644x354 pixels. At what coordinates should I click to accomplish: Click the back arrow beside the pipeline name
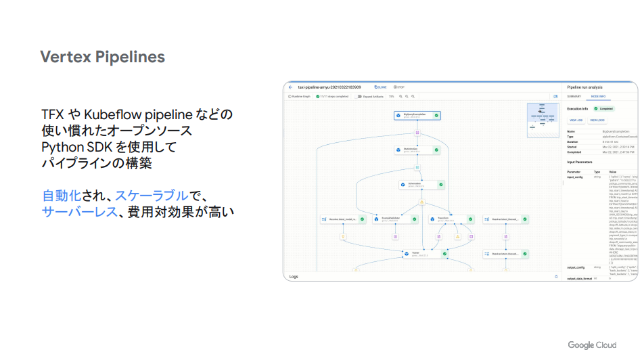coord(290,87)
